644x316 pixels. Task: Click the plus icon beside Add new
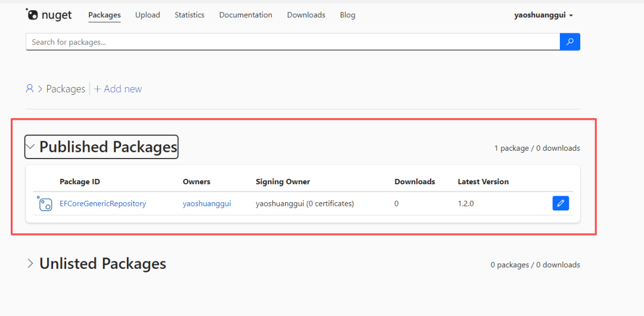click(97, 89)
